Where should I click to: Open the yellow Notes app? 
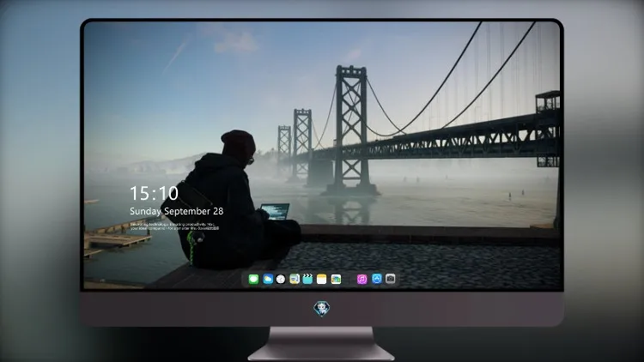click(322, 279)
